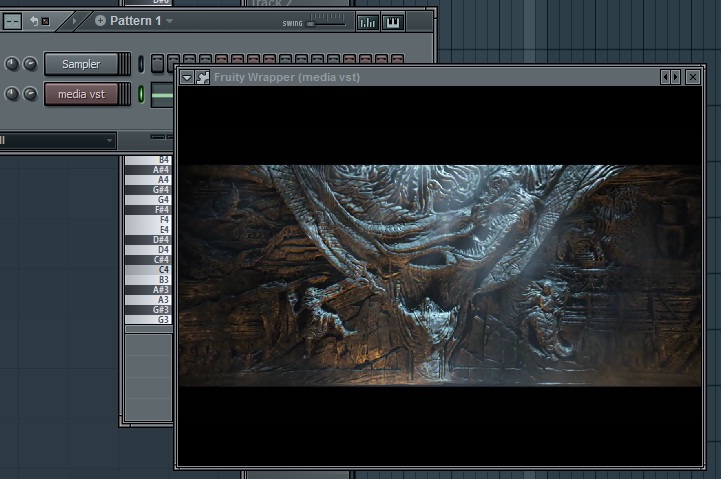This screenshot has height=479, width=721.
Task: Open the channel filter group dropdown
Action: coord(57,140)
